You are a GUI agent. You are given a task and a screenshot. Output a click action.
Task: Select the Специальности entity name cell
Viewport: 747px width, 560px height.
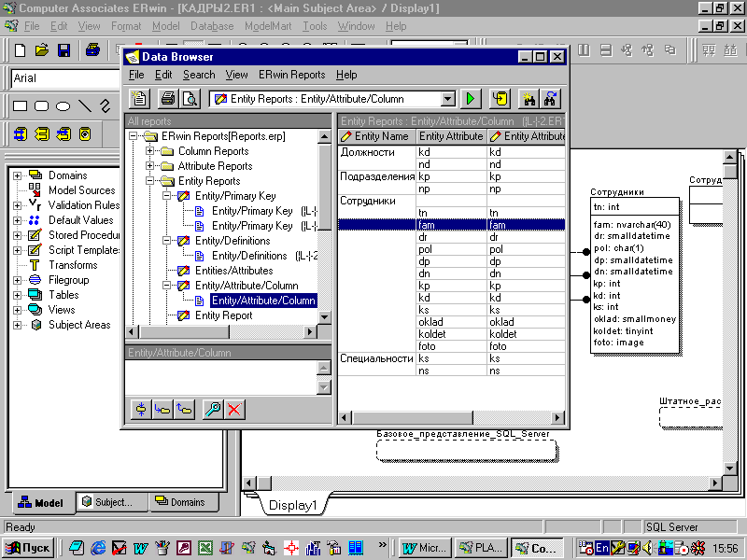tap(377, 358)
